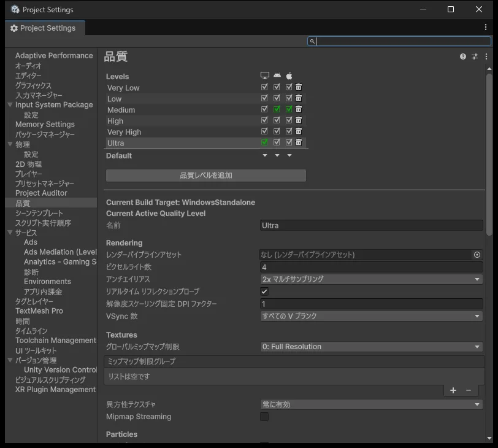The height and width of the screenshot is (448, 498).
Task: Open the render pipeline asset object picker
Action: [x=477, y=255]
